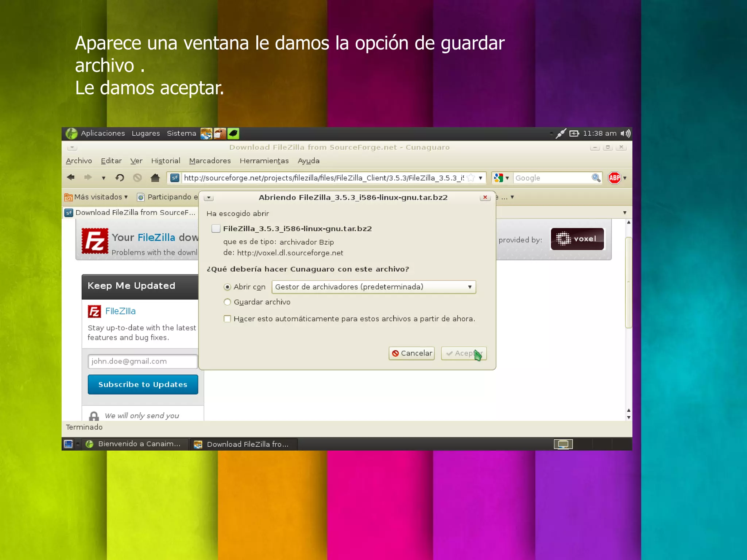This screenshot has width=747, height=560.
Task: Click the Stop loading icon
Action: tap(138, 178)
